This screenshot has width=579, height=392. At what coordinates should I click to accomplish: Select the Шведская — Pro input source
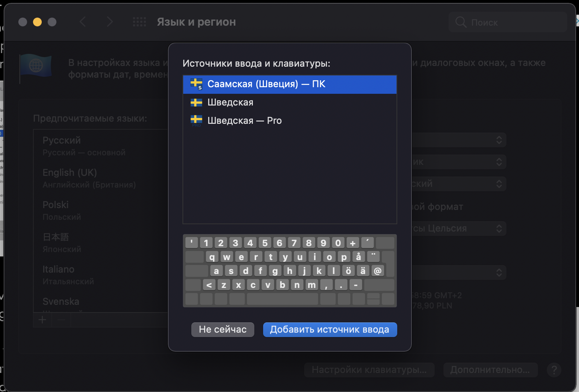coord(289,121)
